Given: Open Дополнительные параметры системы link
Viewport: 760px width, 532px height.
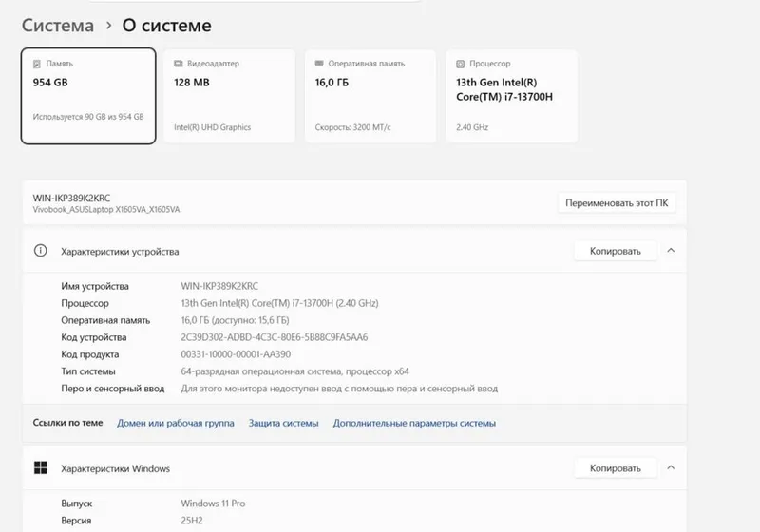Looking at the screenshot, I should [x=414, y=423].
